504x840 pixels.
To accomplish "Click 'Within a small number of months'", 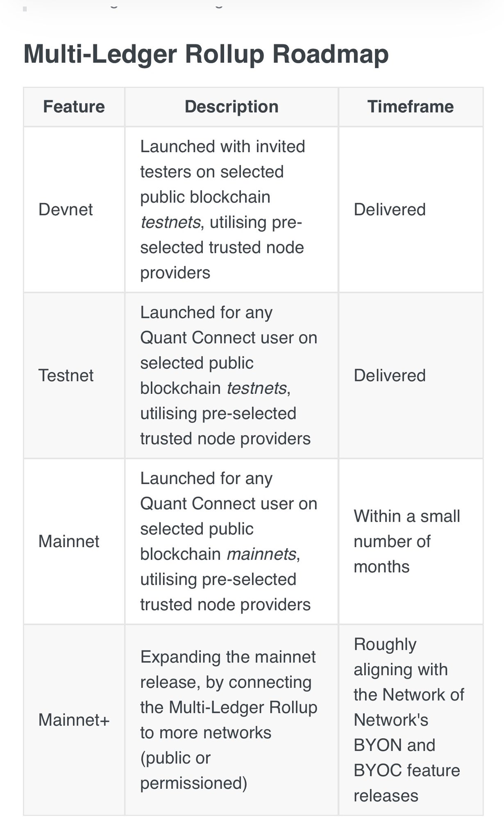I will click(x=407, y=541).
